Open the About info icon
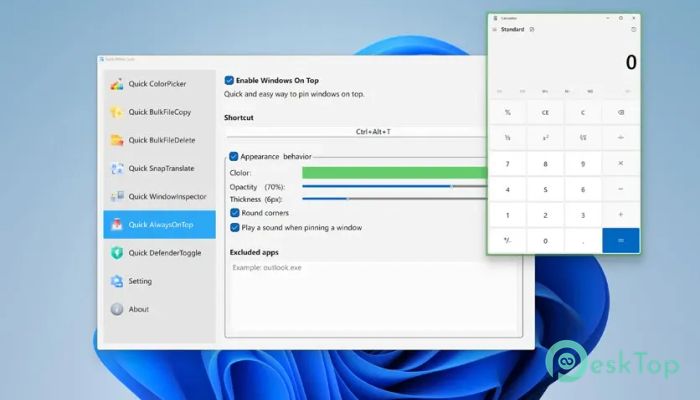 pyautogui.click(x=117, y=309)
